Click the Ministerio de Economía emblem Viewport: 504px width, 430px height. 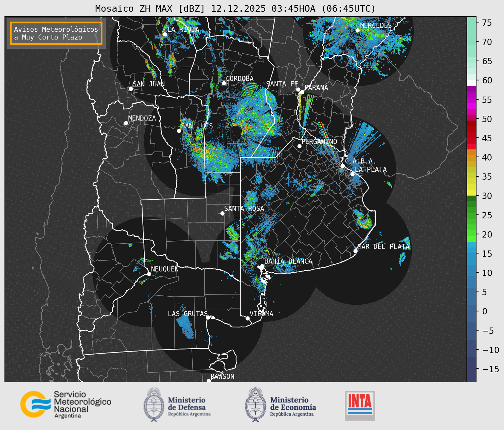[x=255, y=405]
